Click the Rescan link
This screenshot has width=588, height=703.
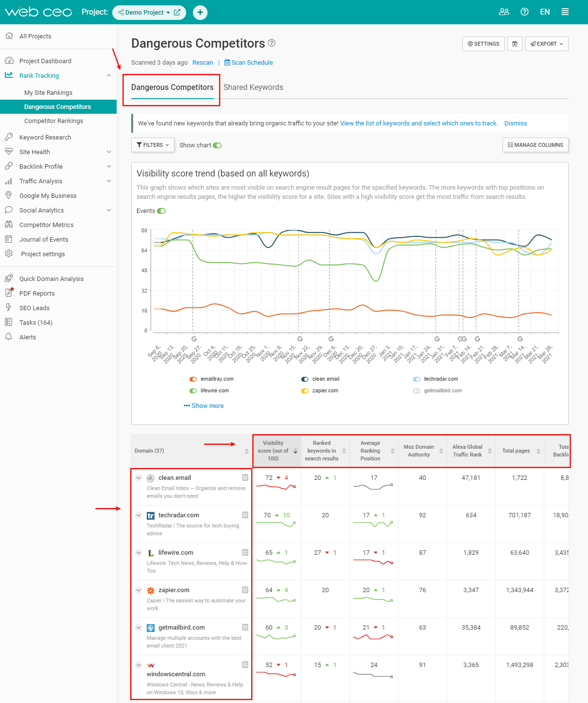tap(203, 63)
